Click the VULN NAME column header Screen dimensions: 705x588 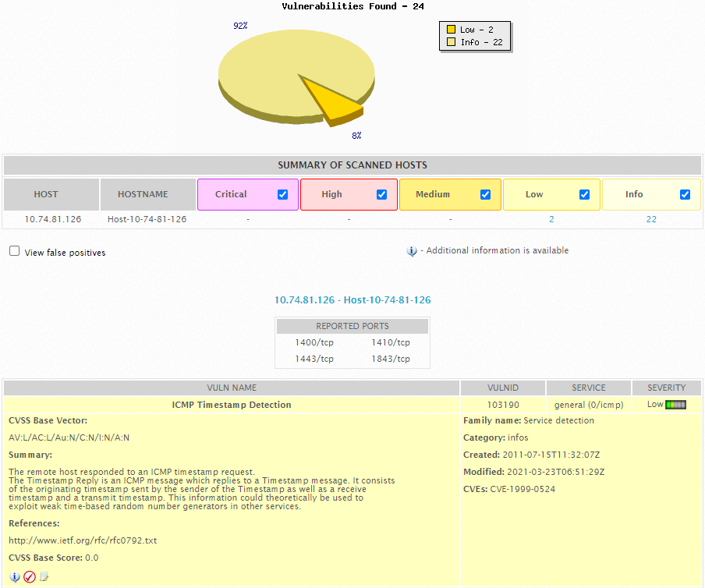(x=232, y=388)
